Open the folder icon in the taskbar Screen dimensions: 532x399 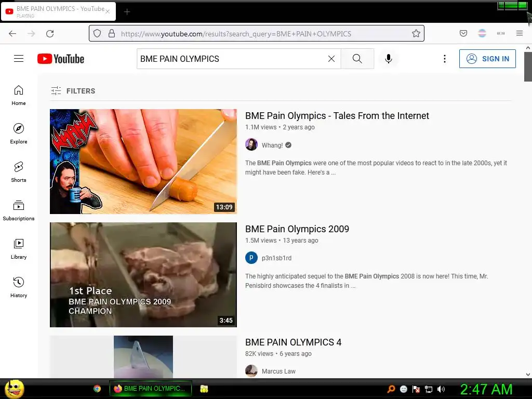[204, 389]
